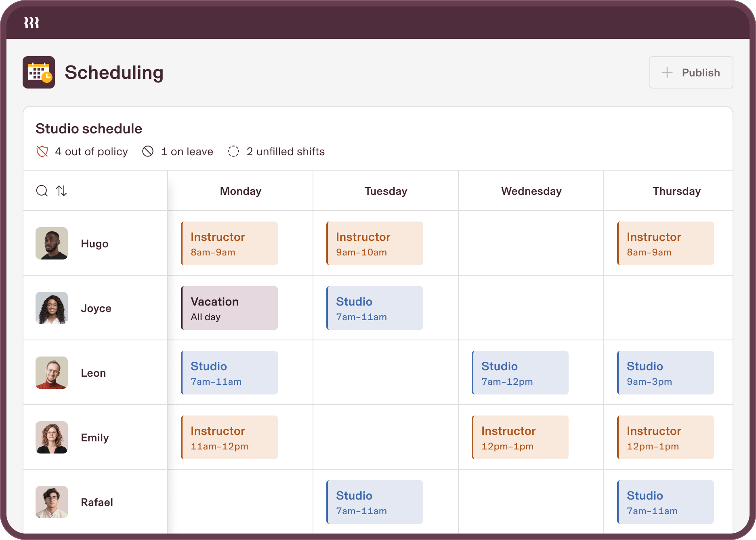The image size is (756, 540).
Task: Click Hugo's profile photo
Action: [x=52, y=243]
